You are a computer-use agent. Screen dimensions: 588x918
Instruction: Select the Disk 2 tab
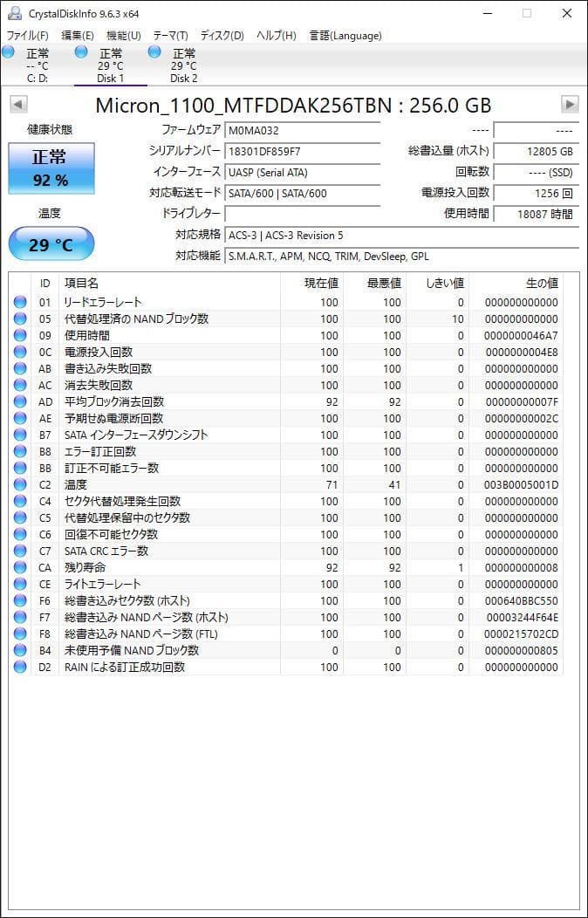[x=183, y=65]
